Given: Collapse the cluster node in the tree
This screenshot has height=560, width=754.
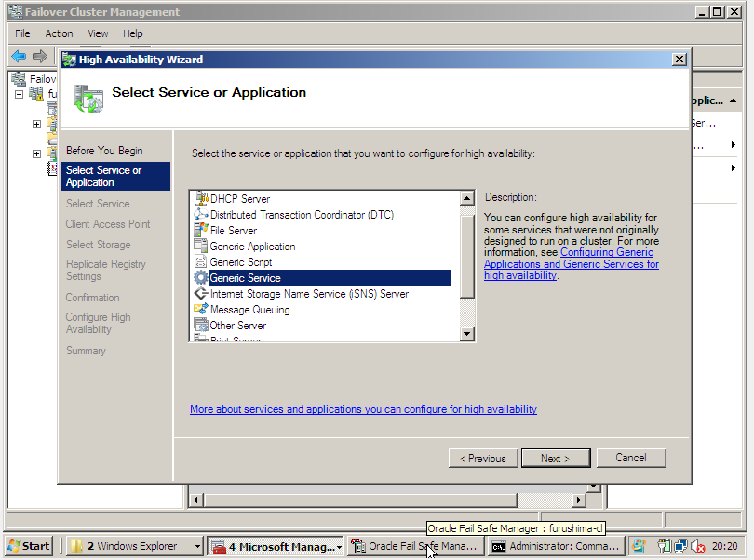Looking at the screenshot, I should click(x=20, y=94).
